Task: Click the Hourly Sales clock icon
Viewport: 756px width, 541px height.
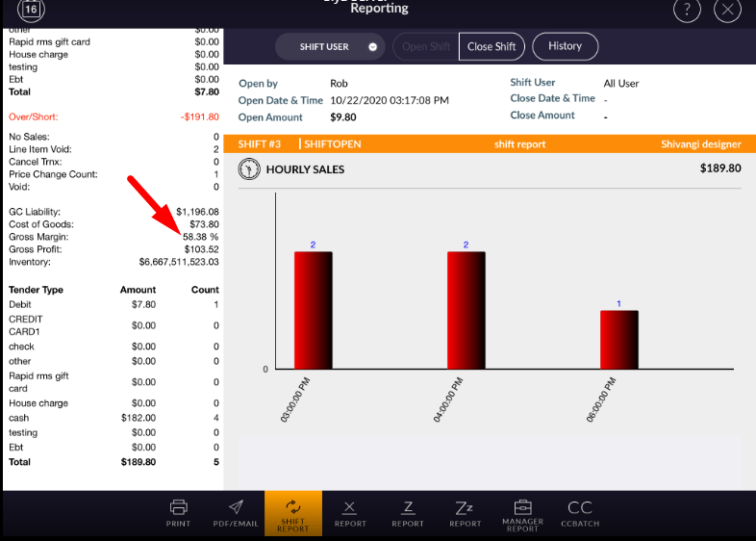Action: (249, 170)
